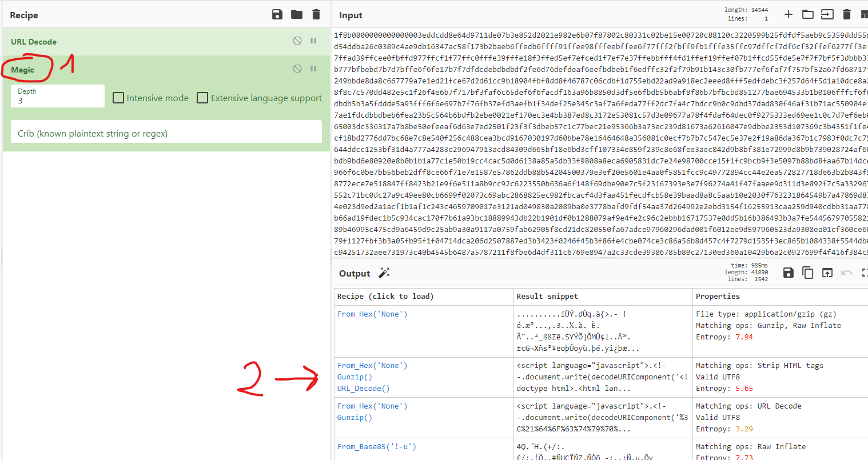Enable Intensive mode in Magic operation
The height and width of the screenshot is (460, 868).
[x=118, y=98]
